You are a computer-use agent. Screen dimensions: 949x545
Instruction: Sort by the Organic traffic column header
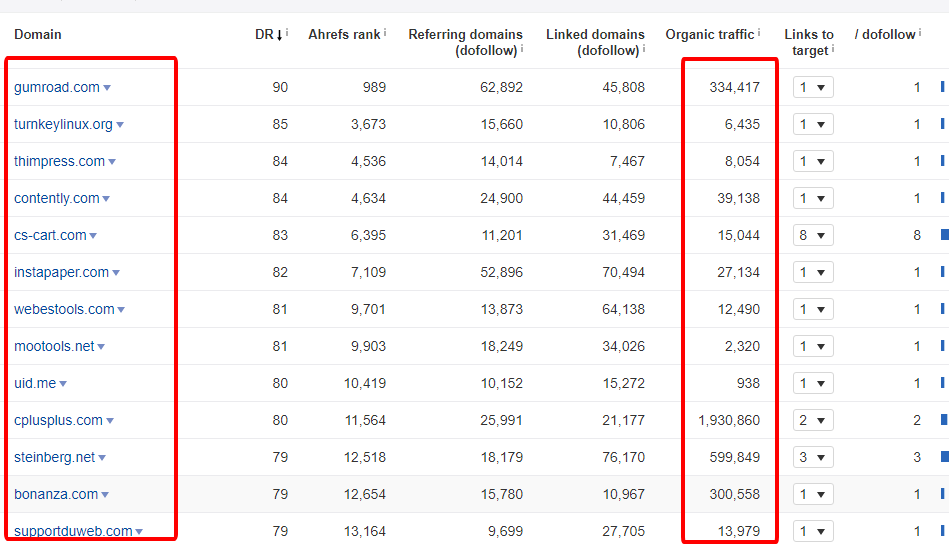(709, 35)
